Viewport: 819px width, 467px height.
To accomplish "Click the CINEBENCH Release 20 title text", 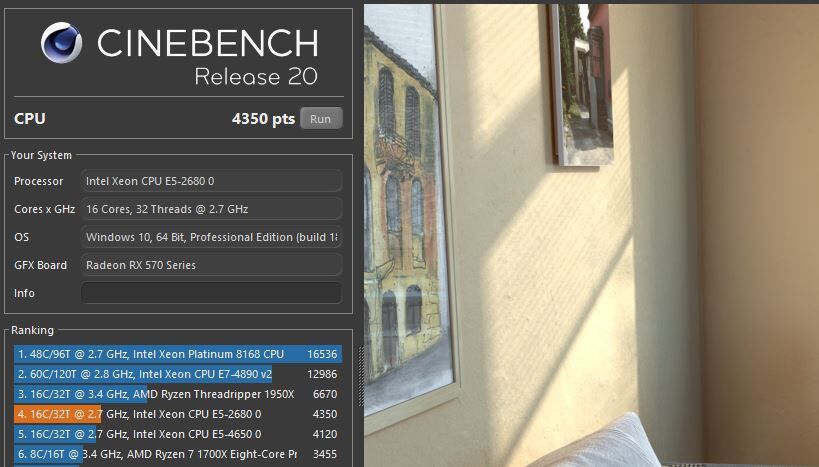I will tap(208, 56).
